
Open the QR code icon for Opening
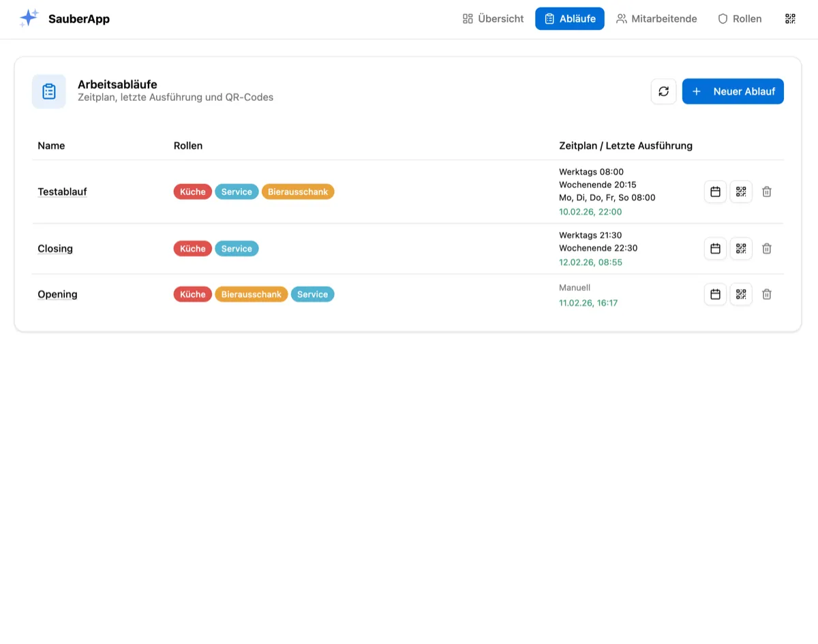tap(740, 294)
